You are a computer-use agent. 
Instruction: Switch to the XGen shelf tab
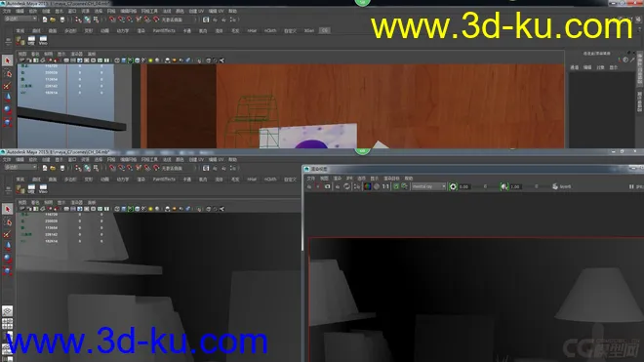pos(309,31)
